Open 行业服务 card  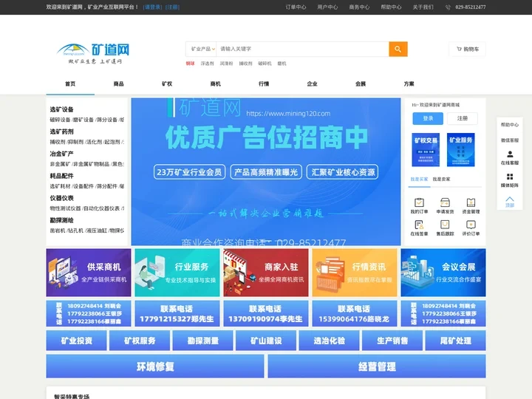tap(177, 273)
